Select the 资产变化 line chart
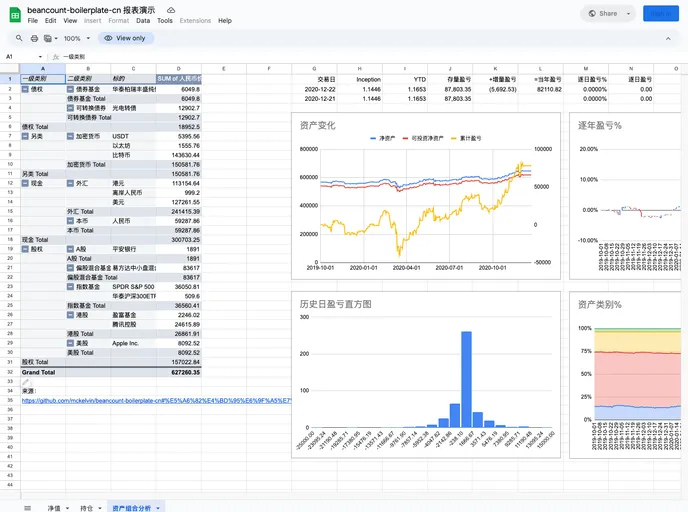 pyautogui.click(x=426, y=196)
